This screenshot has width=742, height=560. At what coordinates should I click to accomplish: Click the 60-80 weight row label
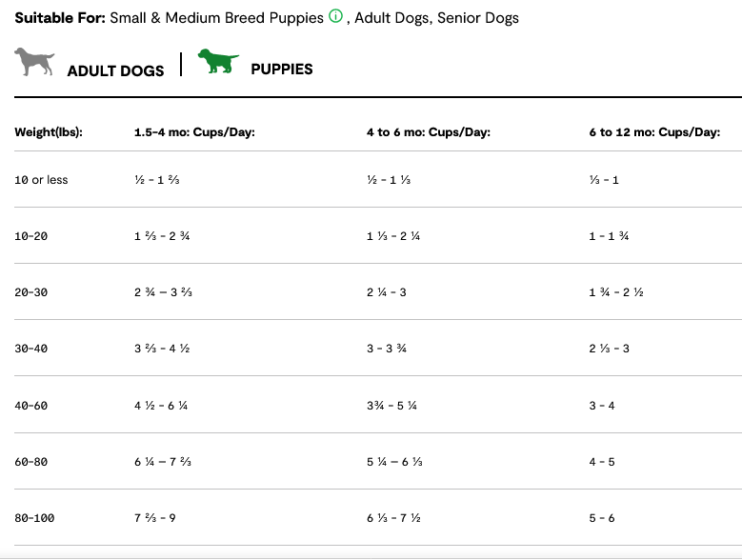coord(31,462)
